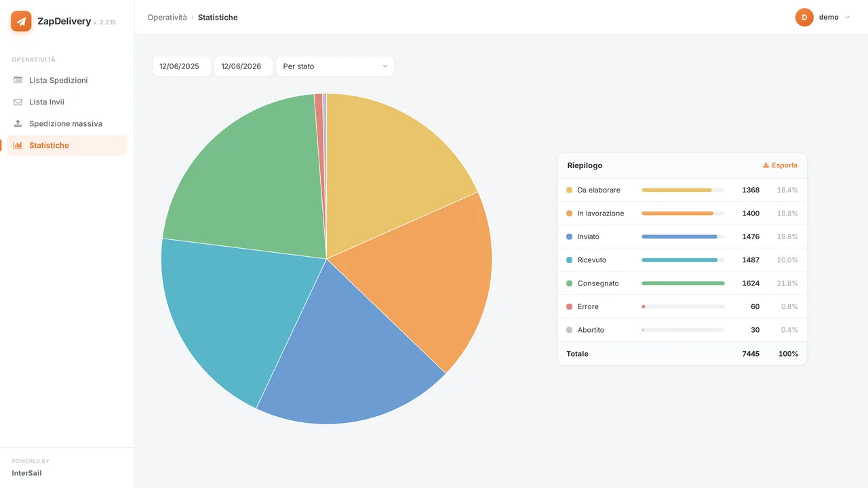The image size is (868, 488).
Task: Click the Spedizione massiva upload icon
Action: 18,123
